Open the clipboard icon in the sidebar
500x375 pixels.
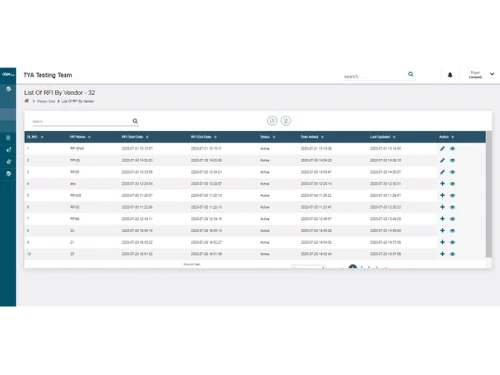[x=8, y=138]
